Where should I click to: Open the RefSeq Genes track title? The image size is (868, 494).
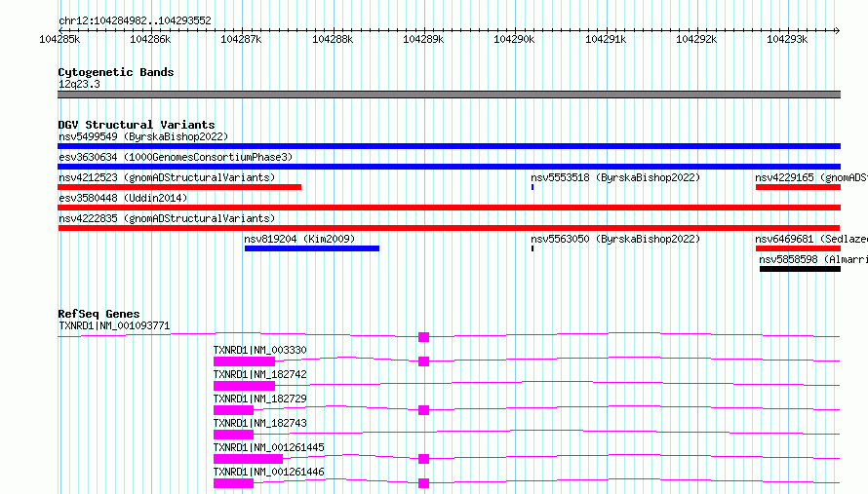(99, 314)
